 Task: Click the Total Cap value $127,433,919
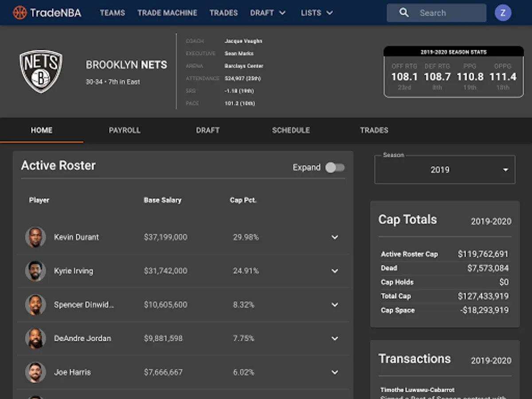tap(483, 296)
